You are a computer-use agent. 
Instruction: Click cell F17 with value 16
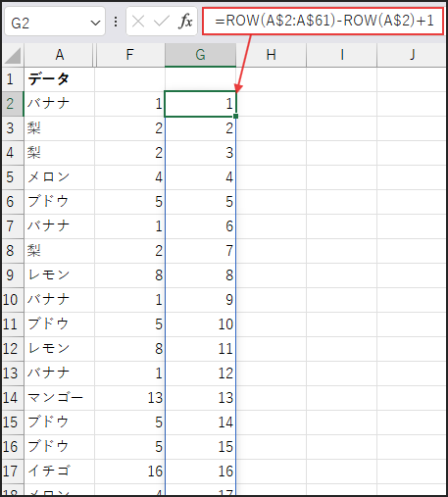click(x=129, y=472)
